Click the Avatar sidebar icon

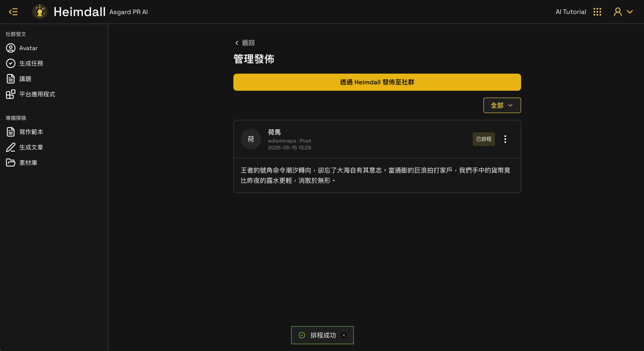pos(10,48)
